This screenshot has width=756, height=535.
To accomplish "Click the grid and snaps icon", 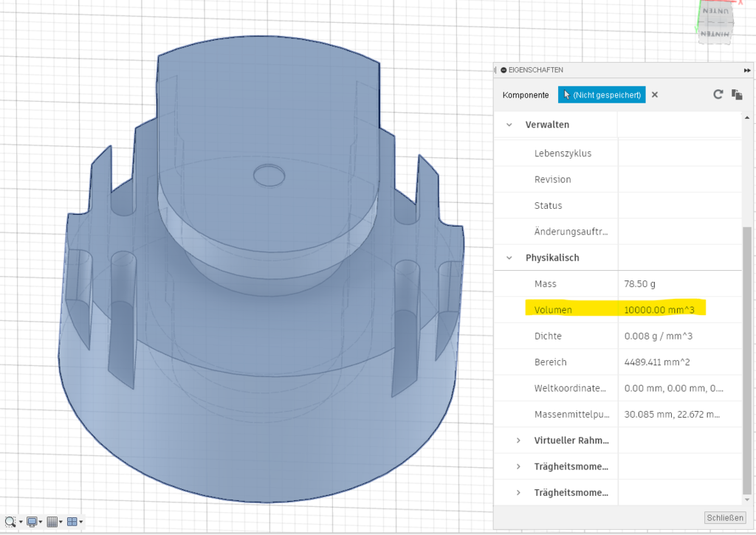I will 52,522.
